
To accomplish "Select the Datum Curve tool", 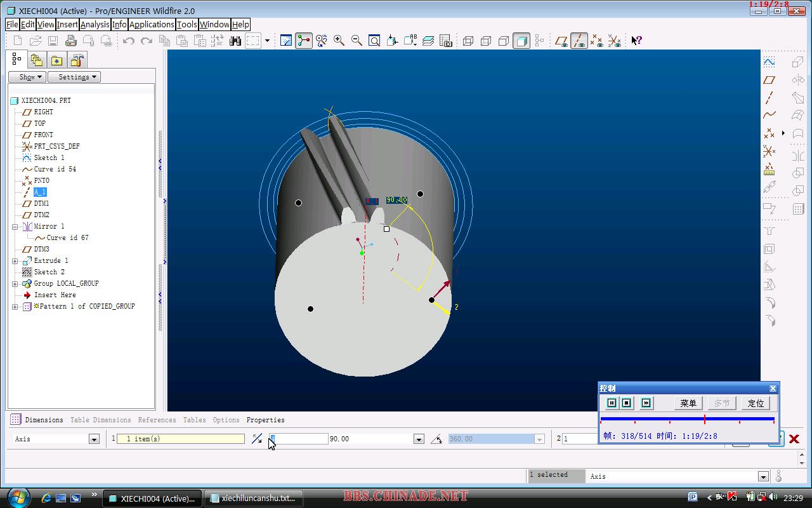I will coord(769,116).
